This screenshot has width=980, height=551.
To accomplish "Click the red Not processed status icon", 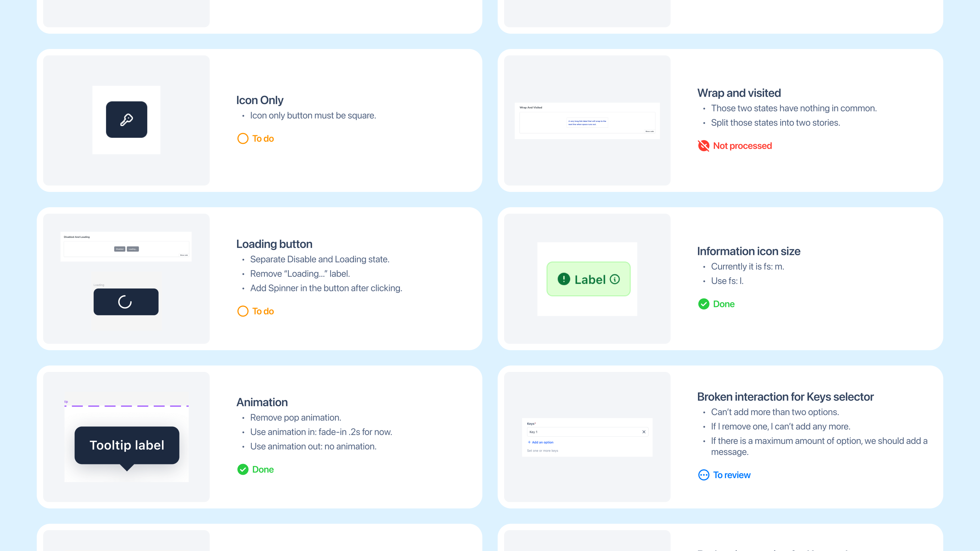I will (703, 146).
